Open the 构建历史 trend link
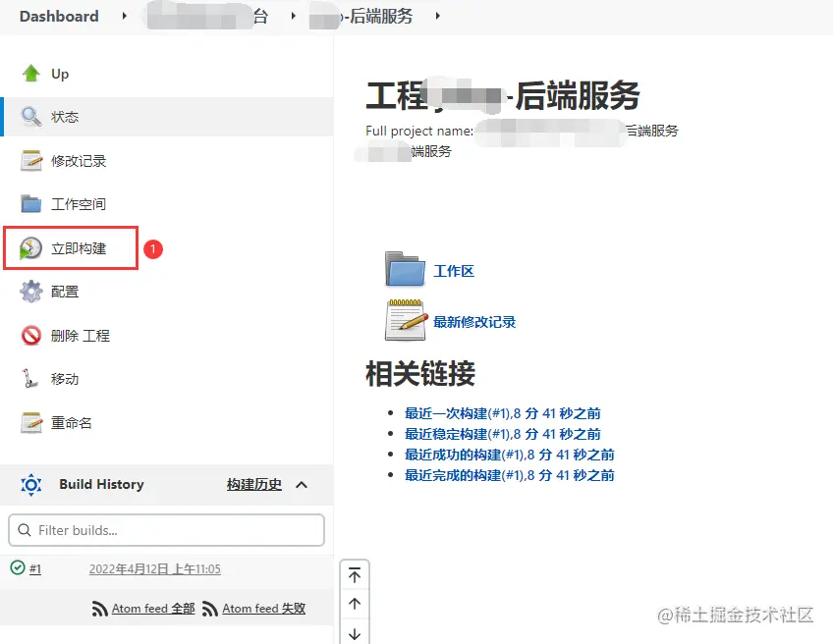This screenshot has width=833, height=644. [254, 484]
